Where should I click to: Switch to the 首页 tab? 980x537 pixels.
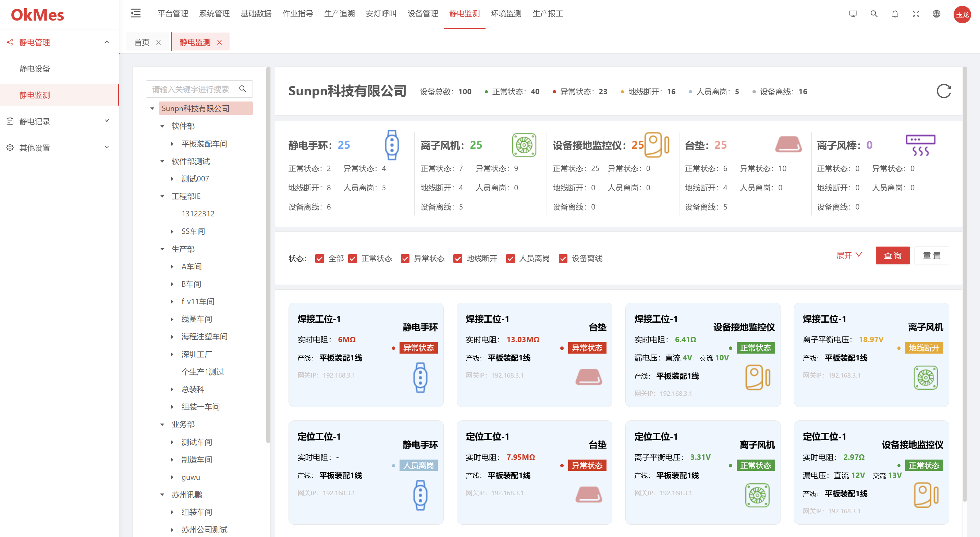(142, 42)
